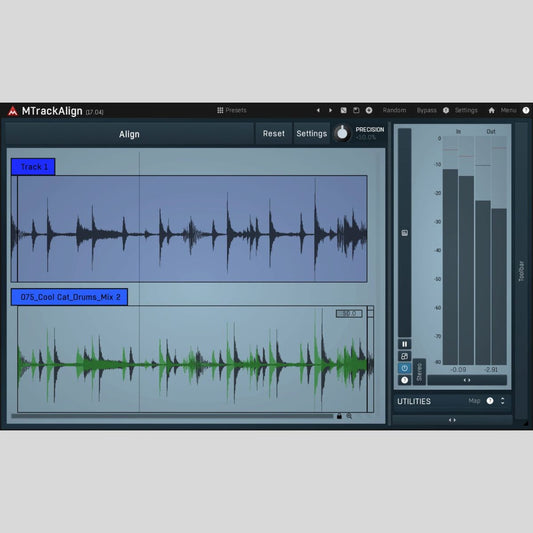Click the help icon in Utilities
The width and height of the screenshot is (533, 533).
click(490, 401)
